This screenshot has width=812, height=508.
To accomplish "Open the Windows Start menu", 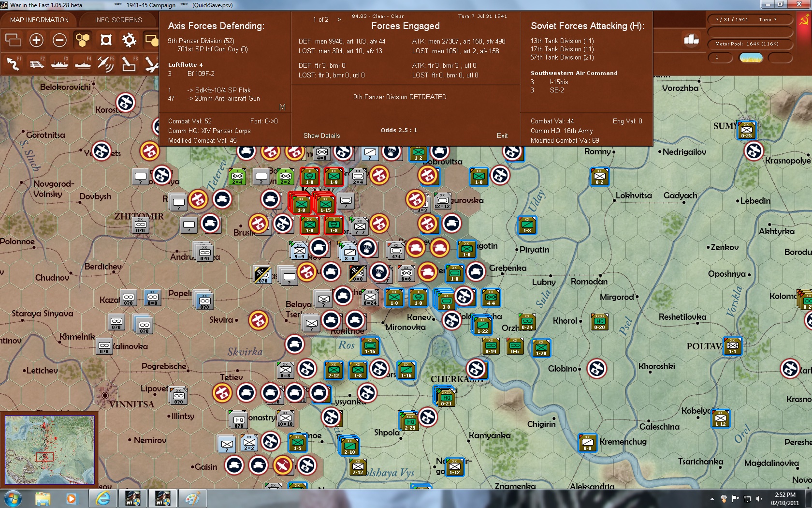I will click(13, 498).
